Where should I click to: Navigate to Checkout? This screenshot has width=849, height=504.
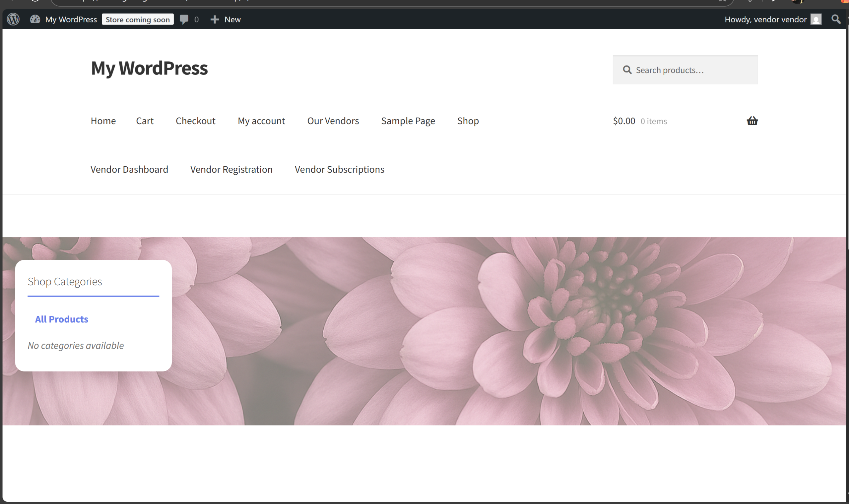(x=195, y=121)
